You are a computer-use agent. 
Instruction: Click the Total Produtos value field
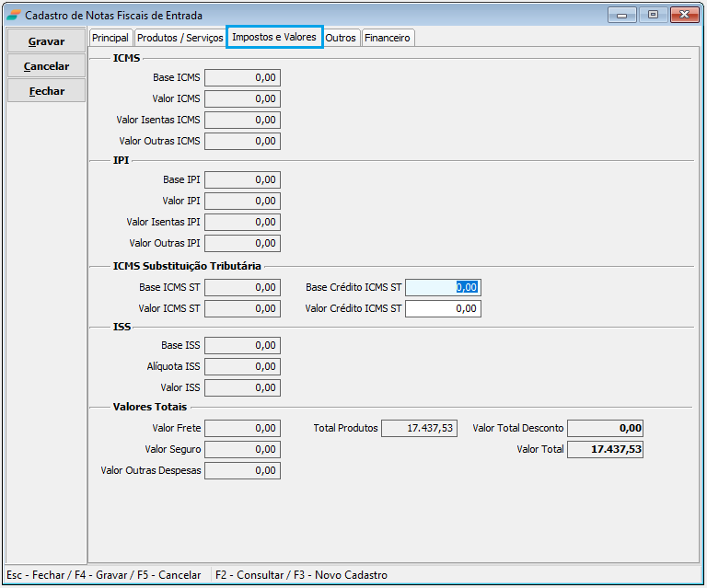[419, 428]
